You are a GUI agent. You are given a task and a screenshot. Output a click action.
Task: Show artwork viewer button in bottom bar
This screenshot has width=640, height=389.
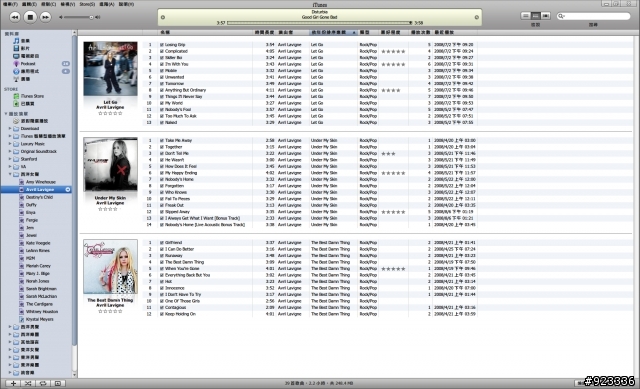point(58,383)
